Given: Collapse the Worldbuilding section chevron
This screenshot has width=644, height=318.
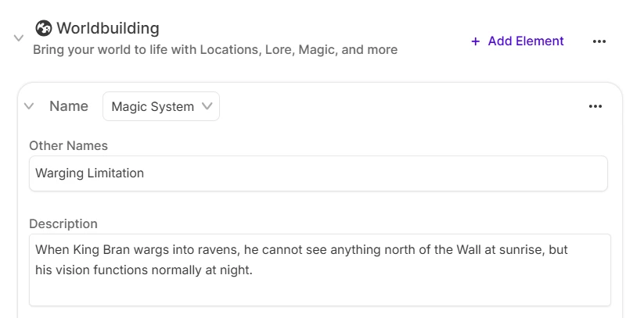Looking at the screenshot, I should coord(19,38).
